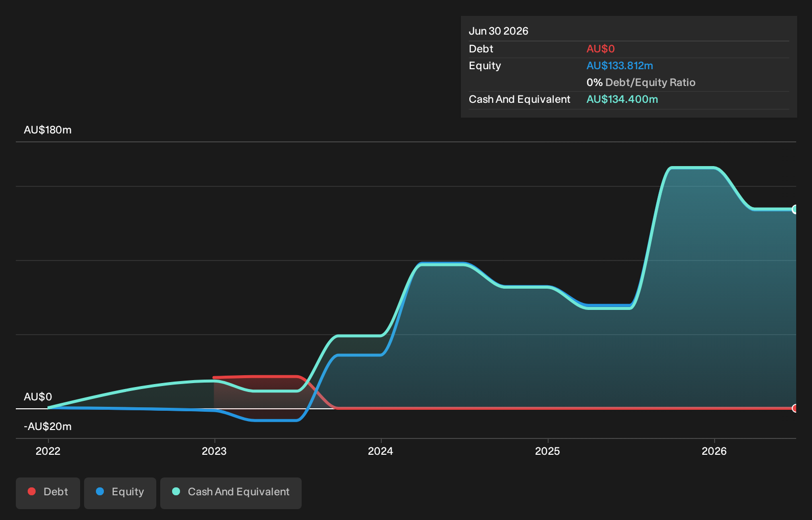Click the Debt tooltip row label
812x520 pixels.
[481, 49]
